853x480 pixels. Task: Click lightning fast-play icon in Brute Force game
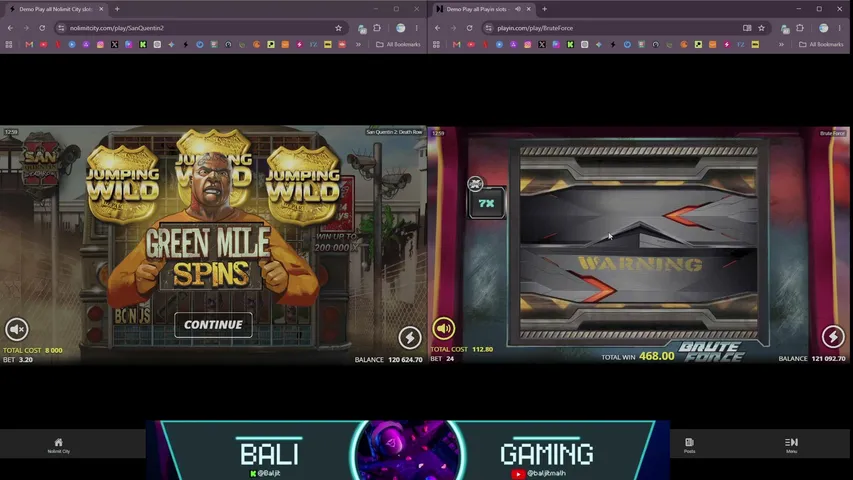[x=833, y=336]
